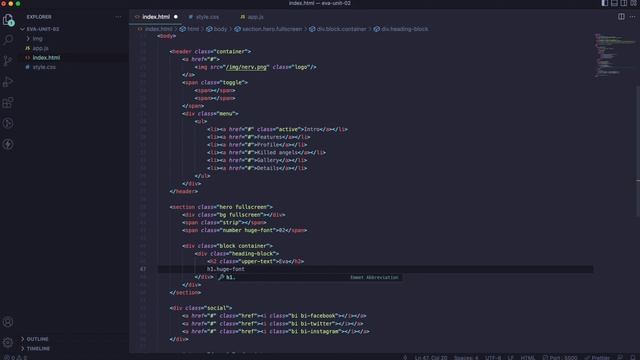Change the UTF-8 file encoding
640x360 pixels.
[x=493, y=357]
